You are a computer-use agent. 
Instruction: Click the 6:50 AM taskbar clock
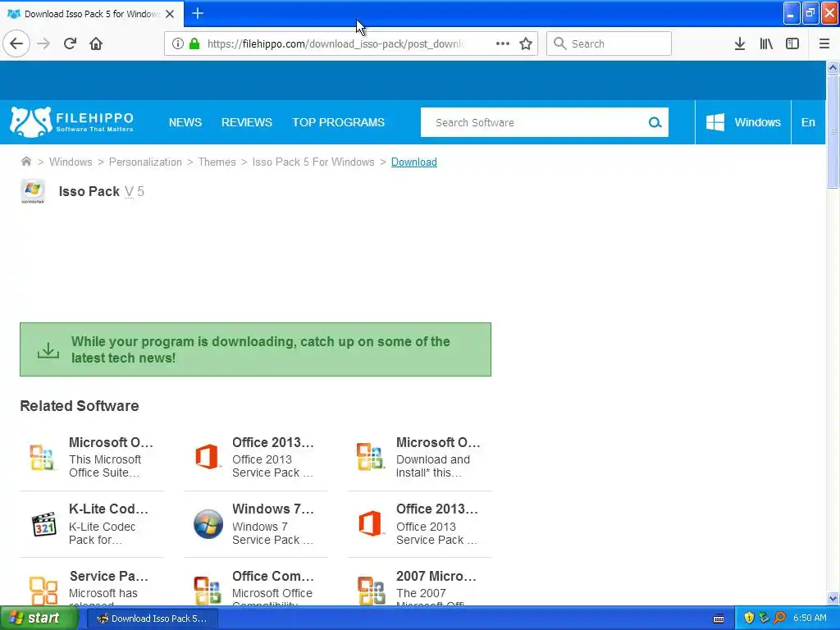(x=810, y=619)
